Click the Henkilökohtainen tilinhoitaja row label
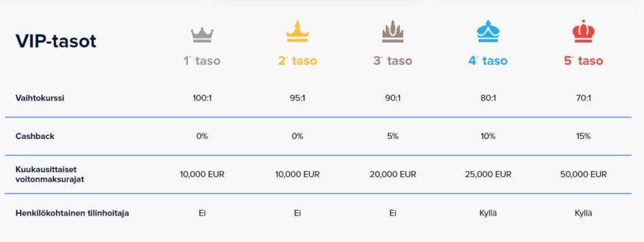644x242 pixels. (72, 213)
